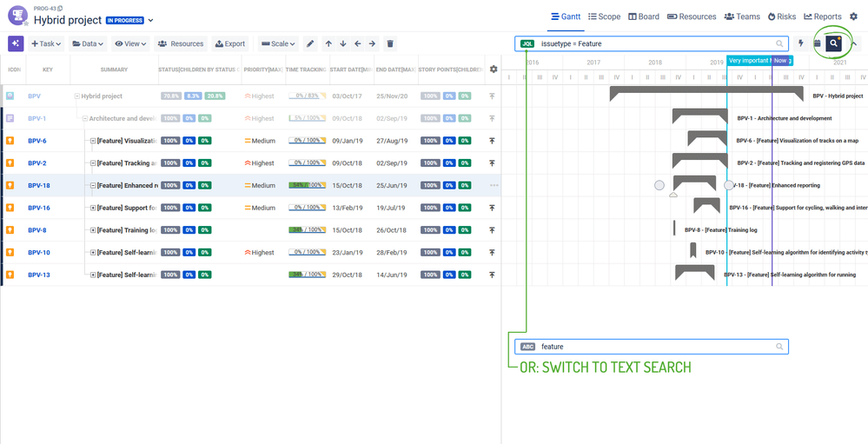Click start date 15/Oct/18 in BPV-8 row
The width and height of the screenshot is (868, 444).
(348, 229)
